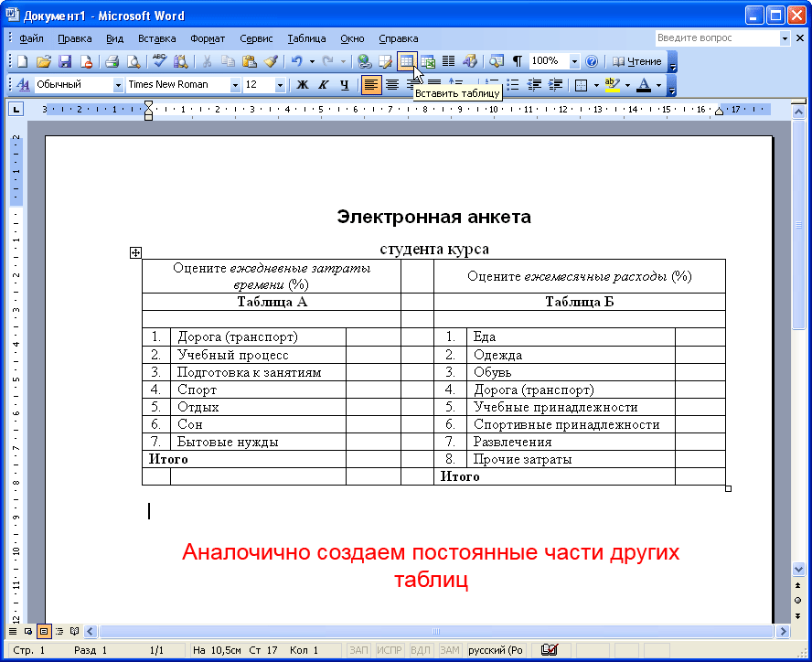Open the font size 12 dropdown

(x=280, y=85)
